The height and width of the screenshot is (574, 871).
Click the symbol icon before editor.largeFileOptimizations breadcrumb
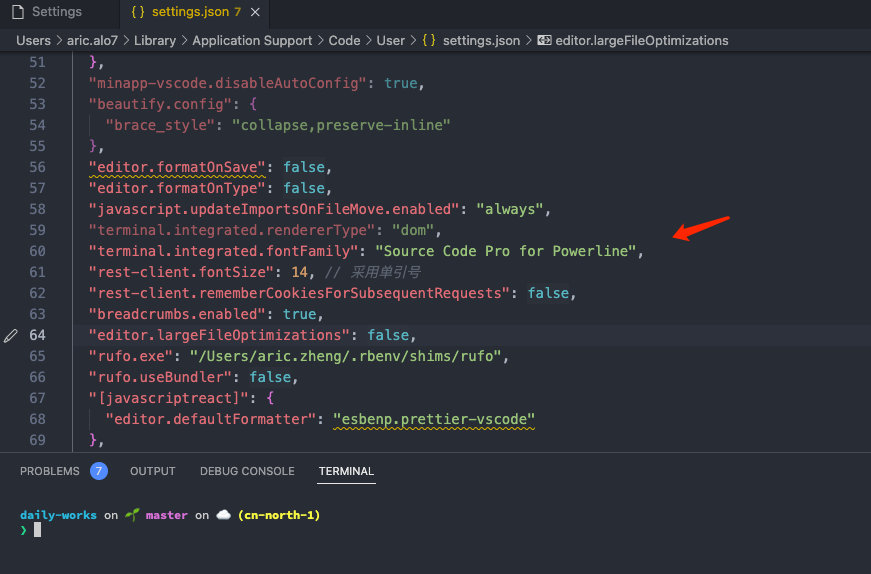(x=544, y=41)
